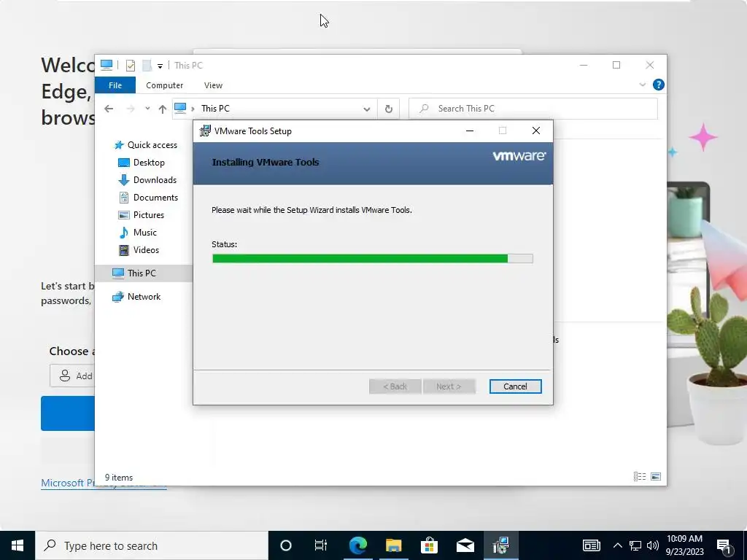Image resolution: width=747 pixels, height=560 pixels.
Task: Switch to large thumbnails view in status bar
Action: [656, 477]
